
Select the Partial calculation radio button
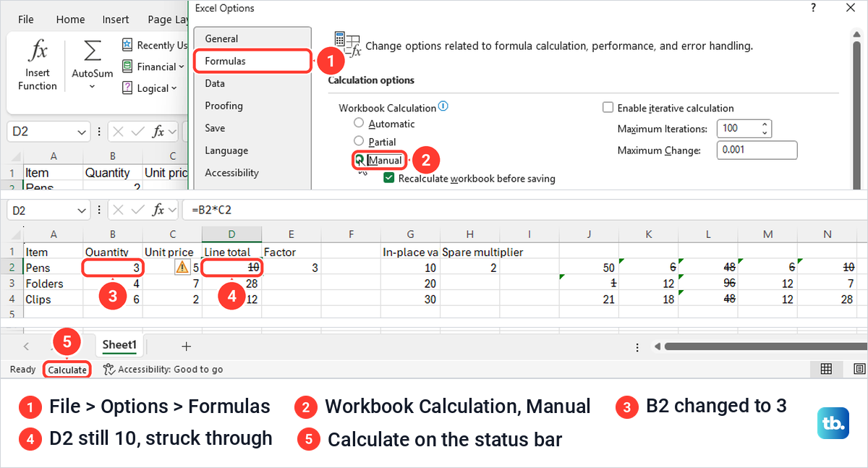pyautogui.click(x=359, y=141)
